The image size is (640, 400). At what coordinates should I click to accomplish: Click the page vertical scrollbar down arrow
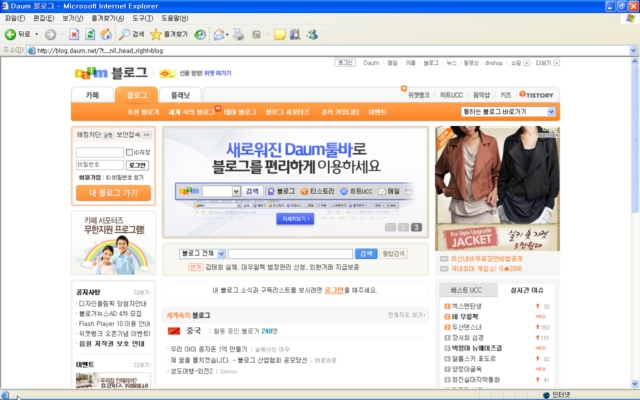coord(635,384)
